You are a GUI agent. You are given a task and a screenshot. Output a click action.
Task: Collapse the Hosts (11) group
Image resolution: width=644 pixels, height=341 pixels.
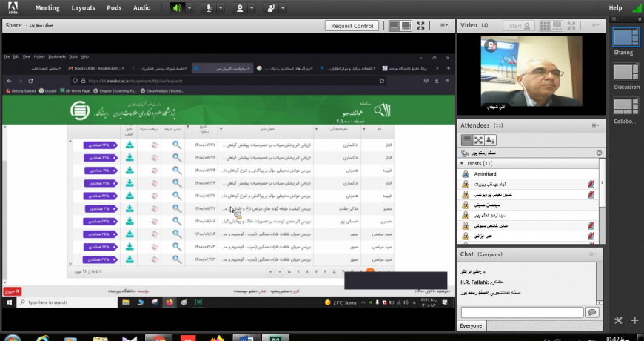[x=462, y=163]
